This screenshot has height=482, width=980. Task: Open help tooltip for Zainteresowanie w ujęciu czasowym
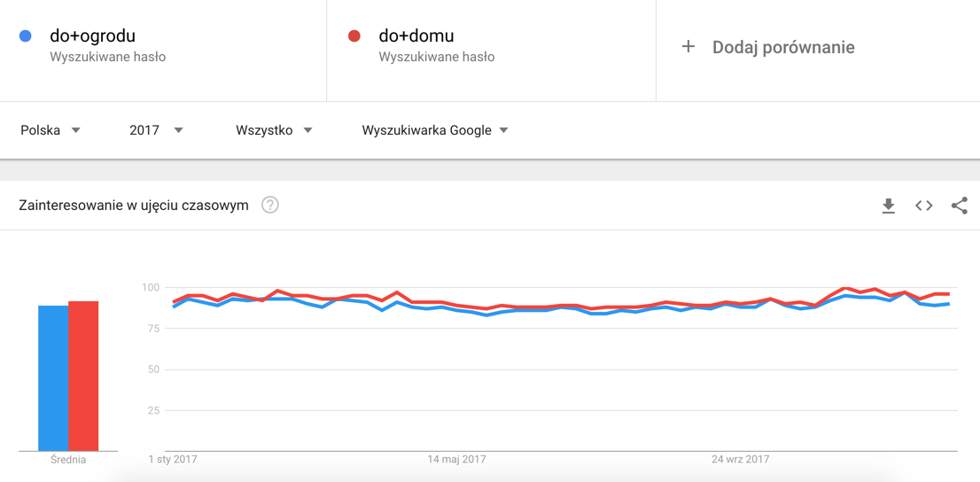[270, 205]
